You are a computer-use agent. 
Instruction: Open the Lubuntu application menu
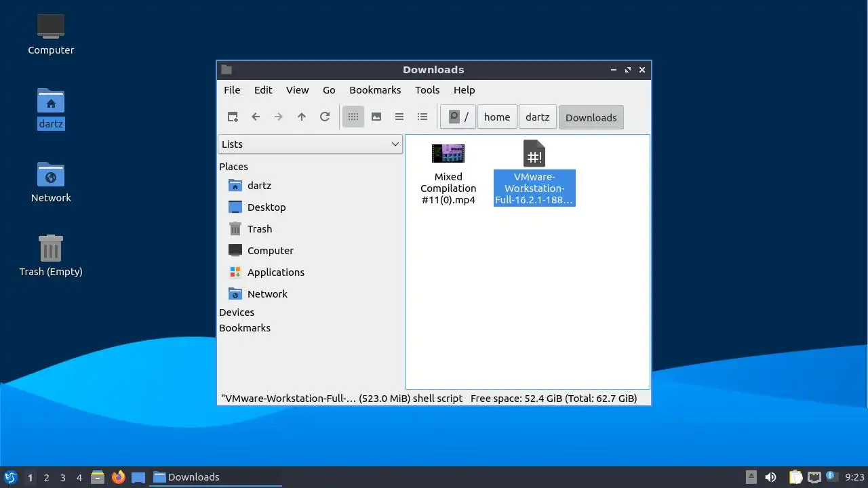pos(10,477)
